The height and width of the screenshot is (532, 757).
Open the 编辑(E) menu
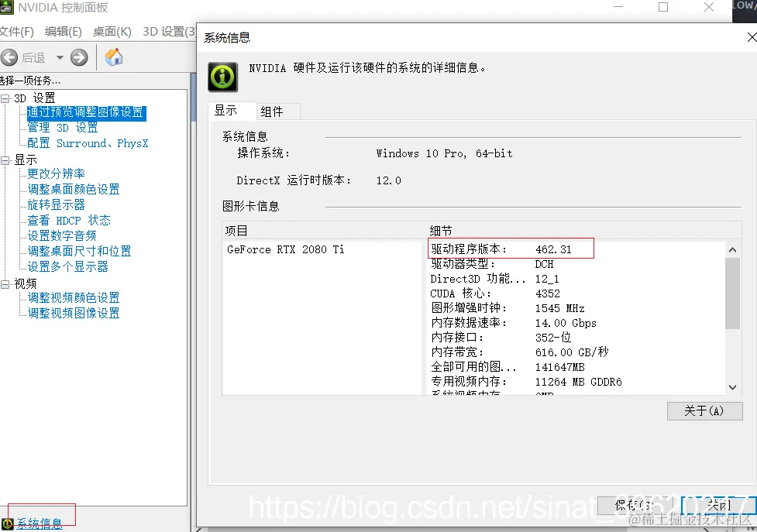(64, 32)
